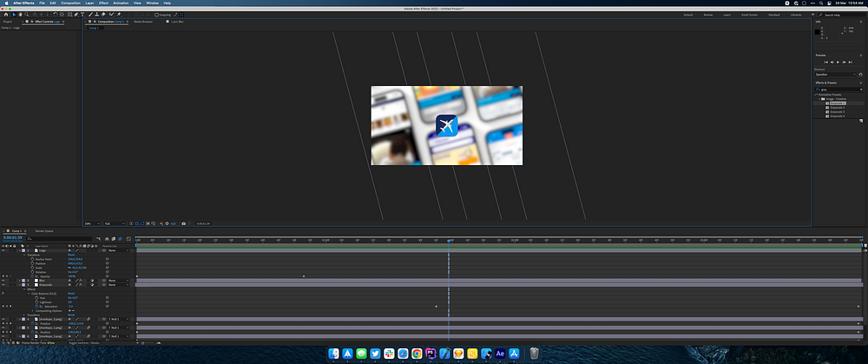Screen dimensions: 868x364
Task: Click the current time indicator playhead
Action: pyautogui.click(x=449, y=241)
